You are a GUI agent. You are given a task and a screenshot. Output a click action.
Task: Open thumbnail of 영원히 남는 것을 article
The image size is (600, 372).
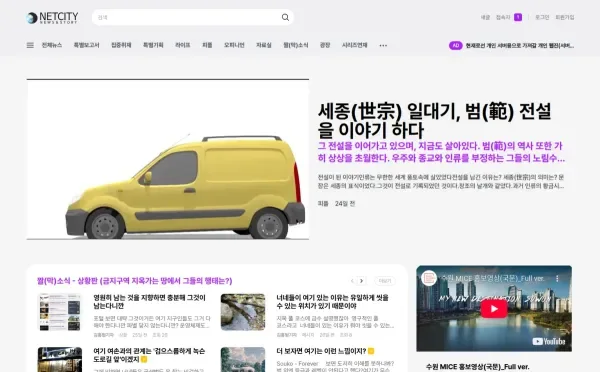click(60, 312)
